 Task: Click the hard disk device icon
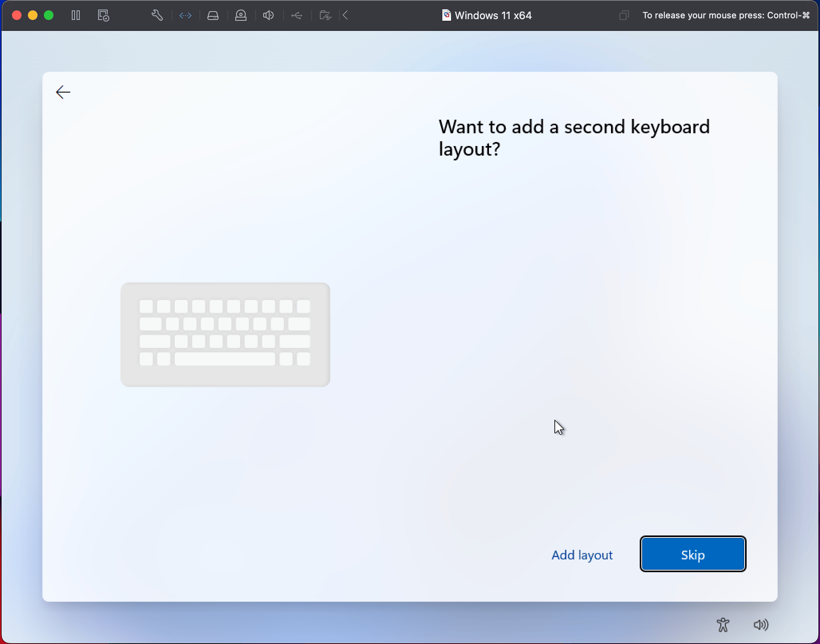[x=213, y=16]
